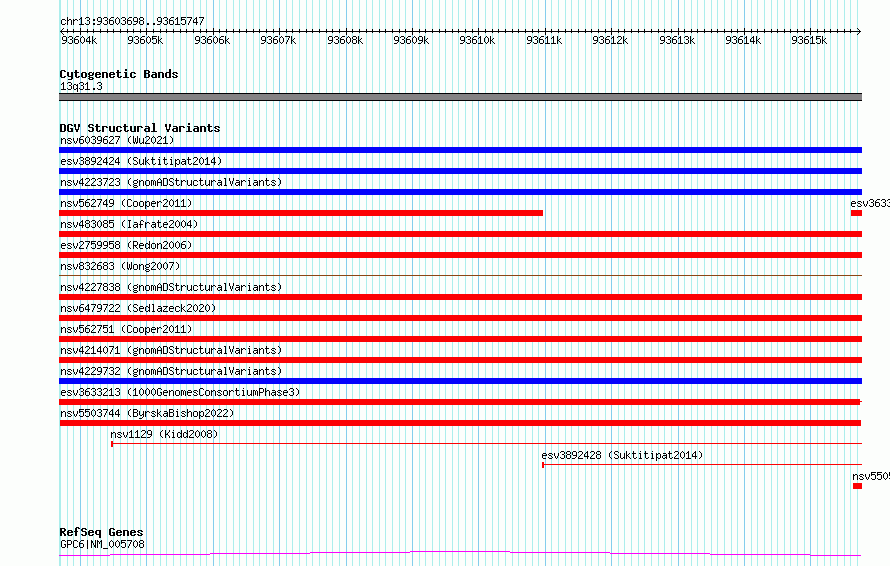Click the 93614k ruler tick label

tap(742, 40)
